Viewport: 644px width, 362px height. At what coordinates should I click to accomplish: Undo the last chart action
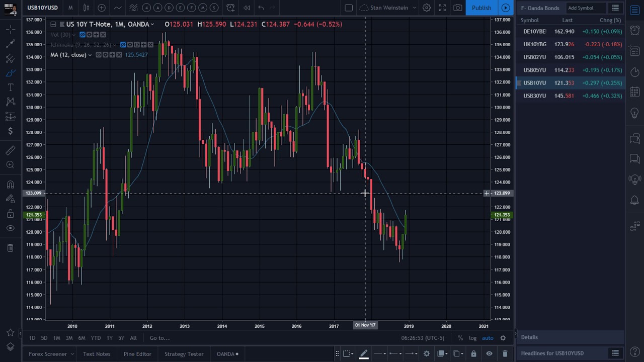pos(261,8)
